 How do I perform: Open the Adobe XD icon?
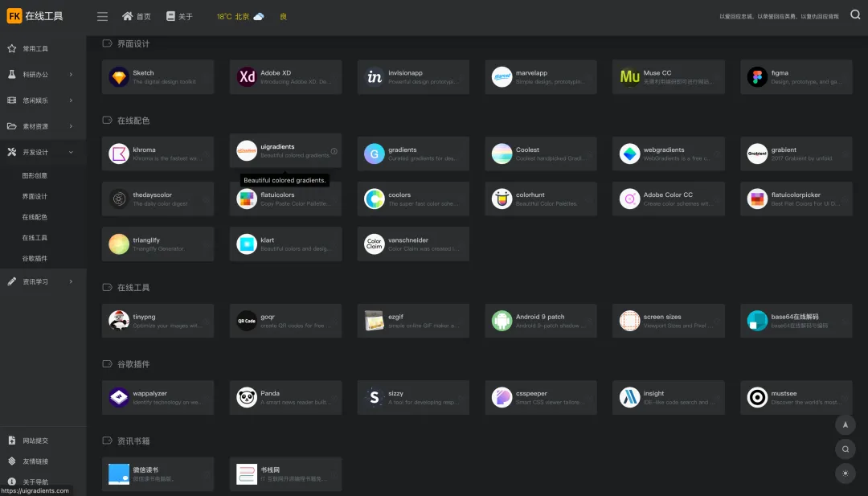coord(247,77)
